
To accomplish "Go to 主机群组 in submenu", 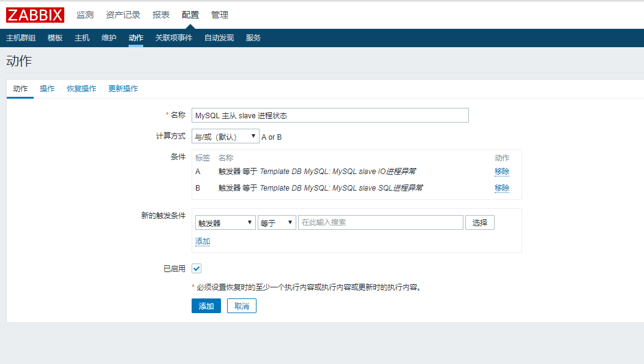I will coord(21,38).
